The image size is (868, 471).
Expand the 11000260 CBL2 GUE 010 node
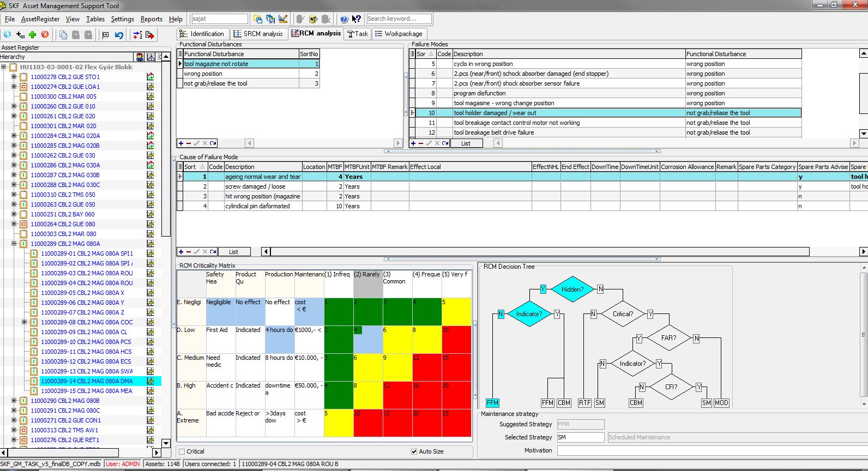click(14, 106)
